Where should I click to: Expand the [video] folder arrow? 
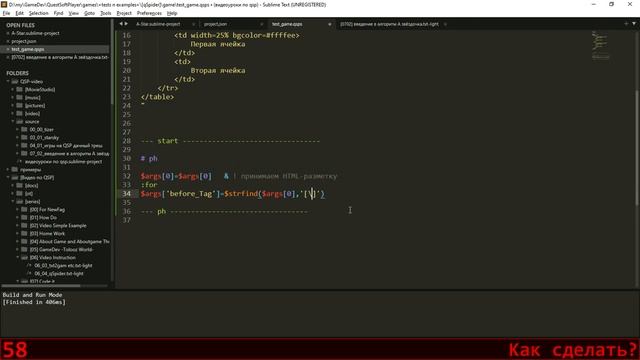[13, 113]
